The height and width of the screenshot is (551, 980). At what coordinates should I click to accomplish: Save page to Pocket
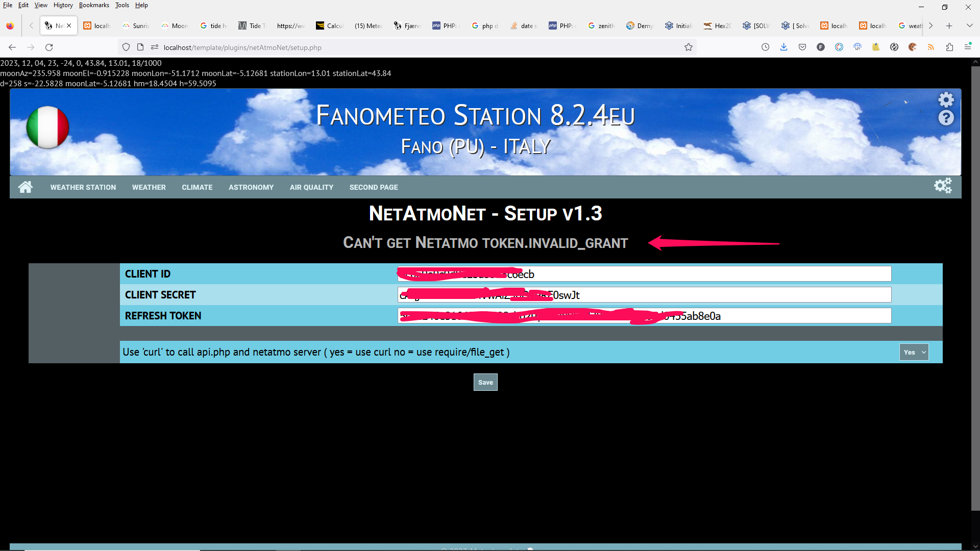[x=802, y=47]
